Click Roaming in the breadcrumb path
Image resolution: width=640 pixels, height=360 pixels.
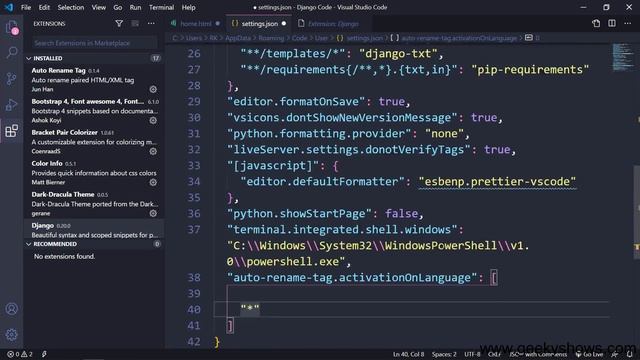point(271,38)
